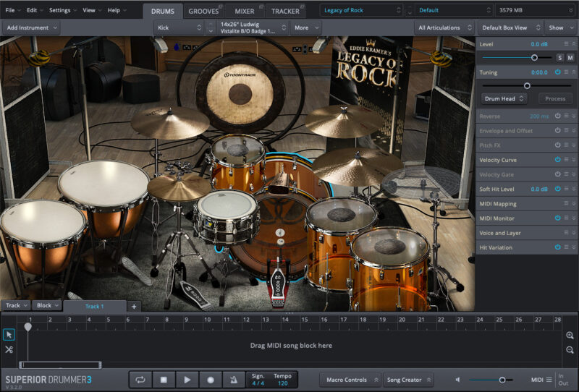This screenshot has height=392, width=579.
Task: Open the Edit menu
Action: [x=34, y=10]
